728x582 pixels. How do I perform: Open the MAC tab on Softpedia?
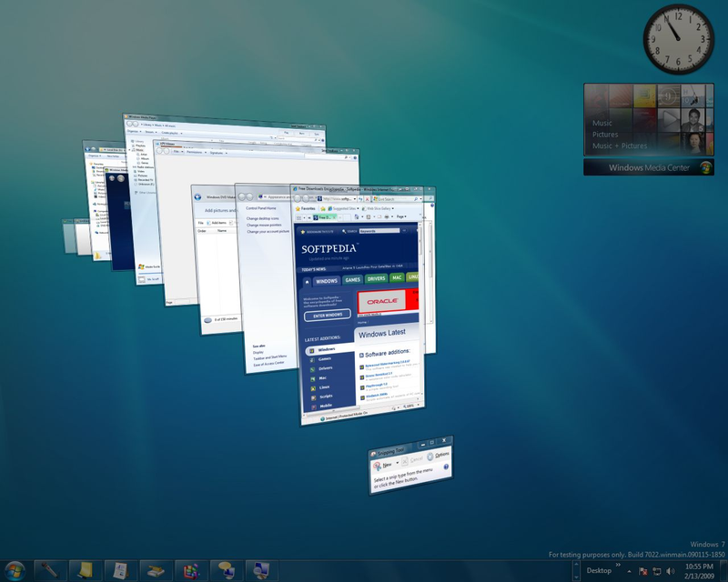click(x=397, y=277)
